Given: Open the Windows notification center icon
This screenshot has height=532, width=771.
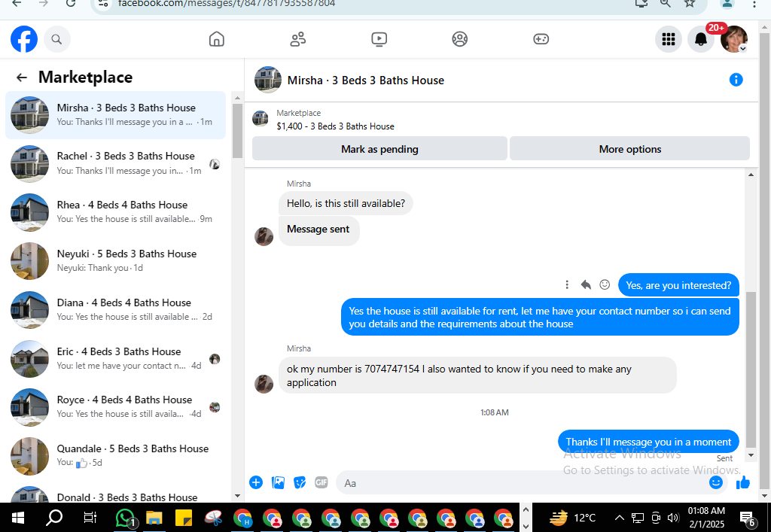Looking at the screenshot, I should (748, 518).
